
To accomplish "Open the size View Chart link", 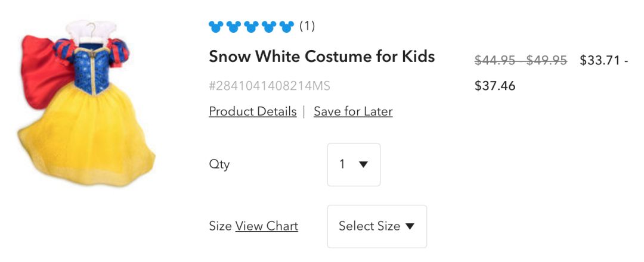I will pyautogui.click(x=267, y=226).
